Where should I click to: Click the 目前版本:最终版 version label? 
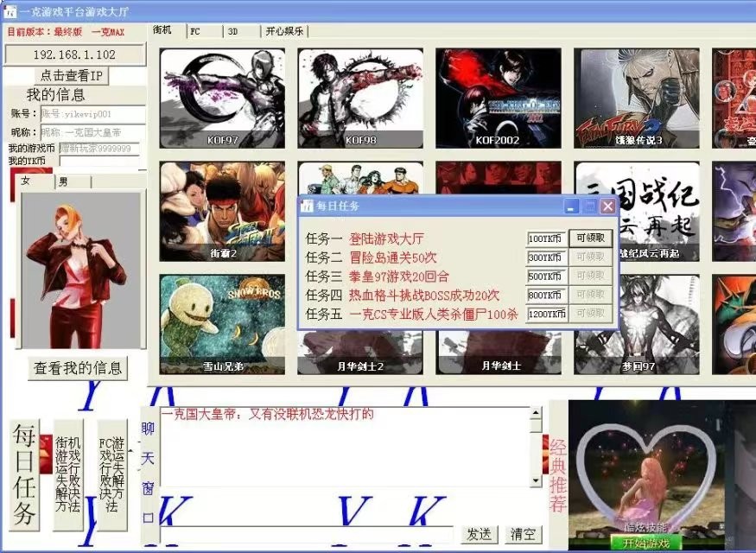(45, 32)
